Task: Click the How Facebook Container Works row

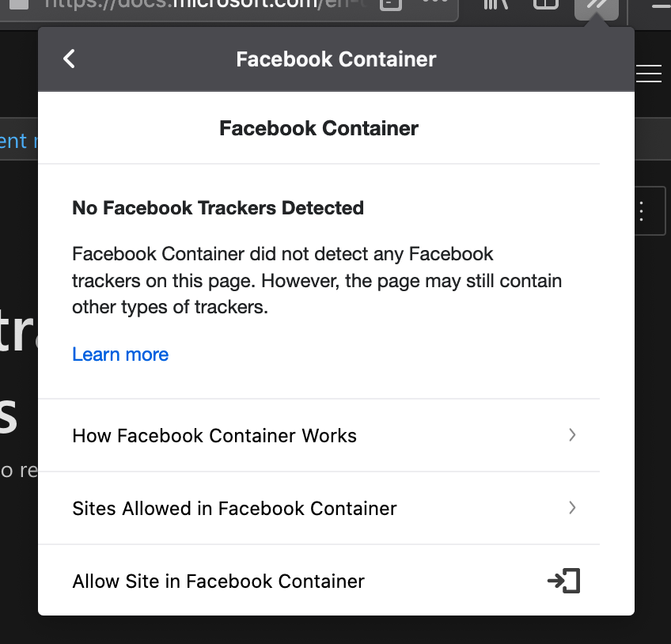Action: (x=214, y=435)
